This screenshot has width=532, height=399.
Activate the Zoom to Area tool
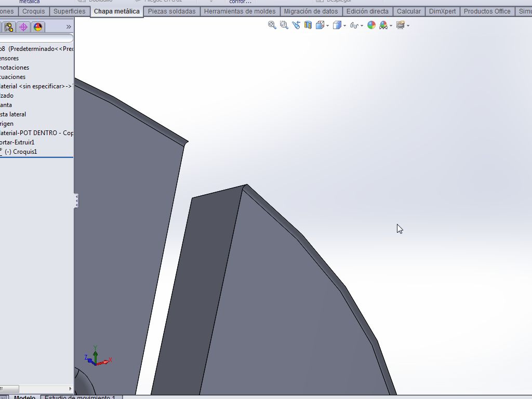pyautogui.click(x=284, y=25)
